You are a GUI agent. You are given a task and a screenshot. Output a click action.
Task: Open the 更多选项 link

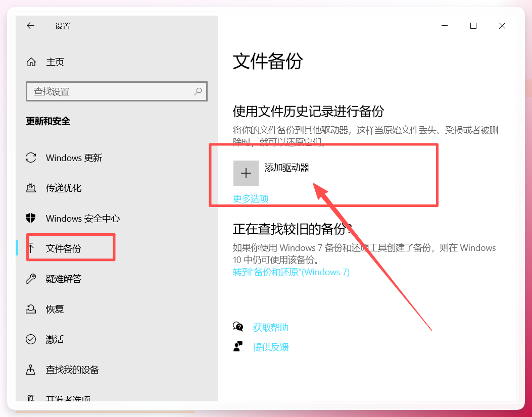pos(251,199)
